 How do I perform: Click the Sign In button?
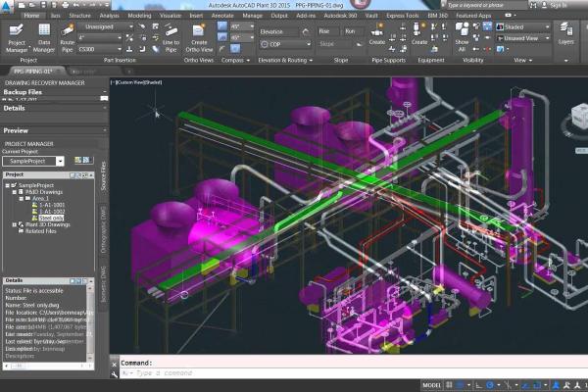(558, 5)
